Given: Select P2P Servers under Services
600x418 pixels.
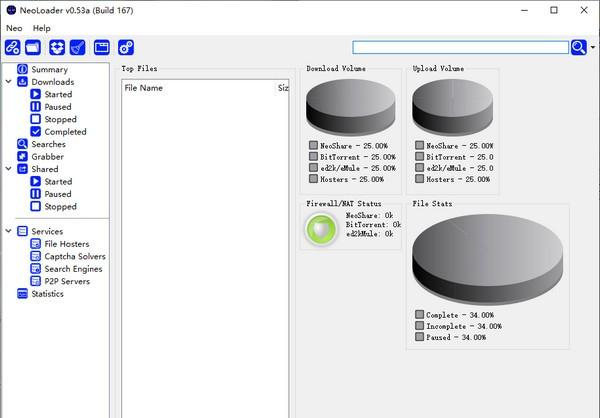Looking at the screenshot, I should tap(67, 281).
